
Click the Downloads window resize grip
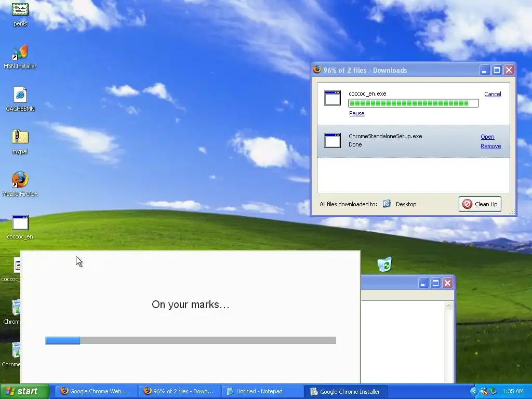pyautogui.click(x=512, y=212)
